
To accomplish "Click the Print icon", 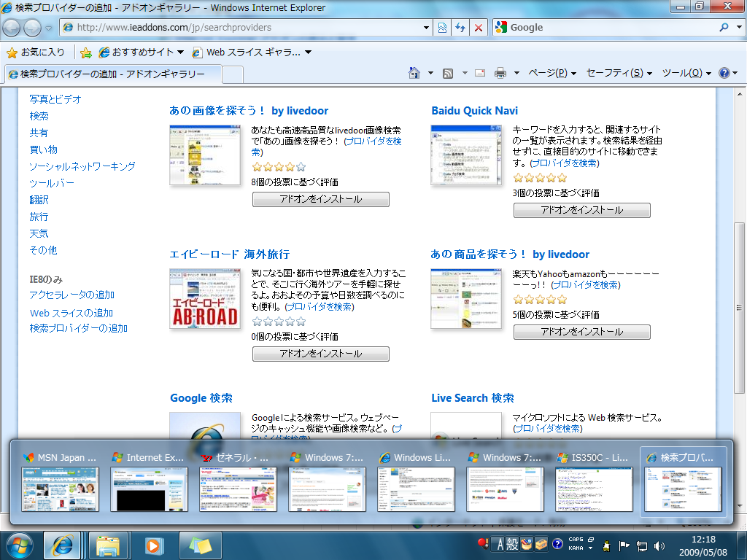I will click(x=500, y=74).
